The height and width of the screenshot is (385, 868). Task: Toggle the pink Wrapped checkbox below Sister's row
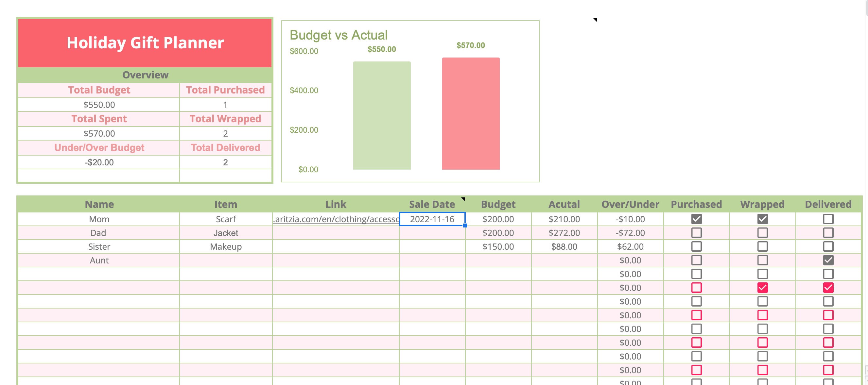tap(764, 288)
